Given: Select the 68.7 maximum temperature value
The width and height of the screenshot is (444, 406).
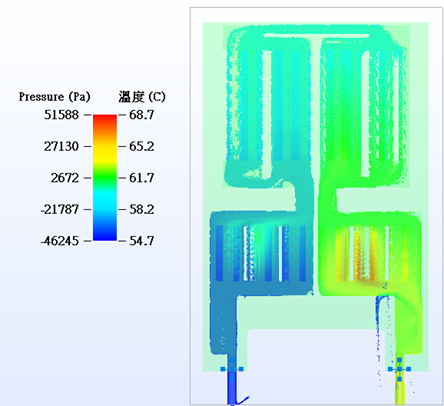Looking at the screenshot, I should click(142, 115).
